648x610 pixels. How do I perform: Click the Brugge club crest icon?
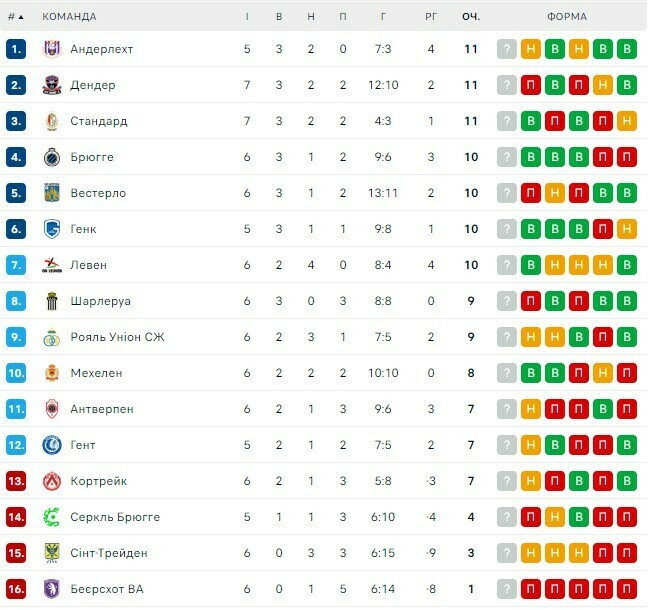pos(52,157)
